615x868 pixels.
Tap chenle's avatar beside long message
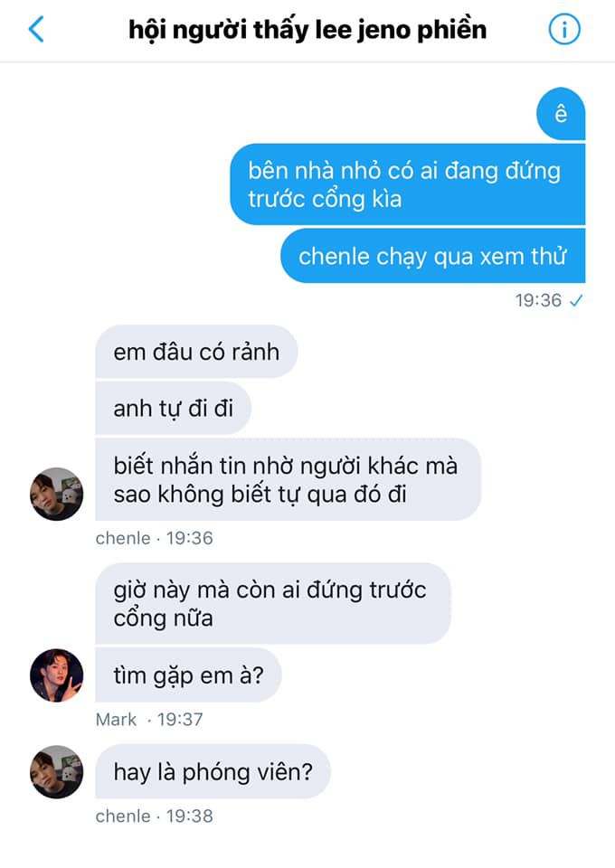coord(56,494)
